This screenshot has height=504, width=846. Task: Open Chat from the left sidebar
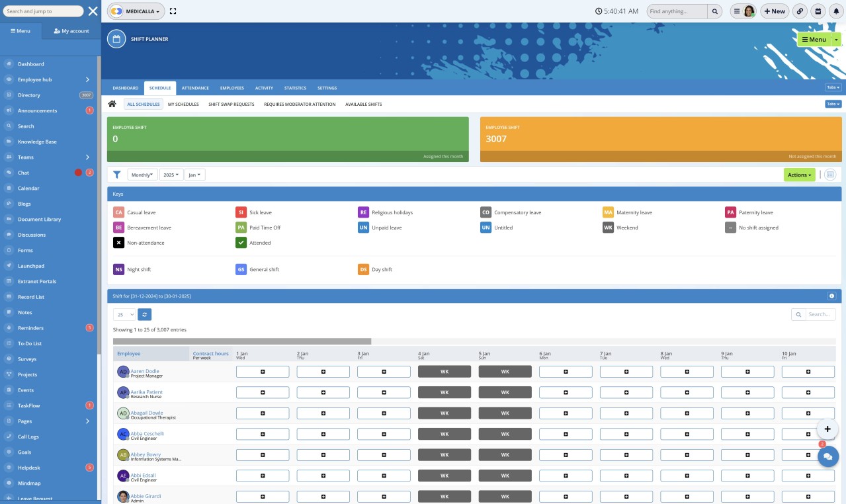pos(23,173)
